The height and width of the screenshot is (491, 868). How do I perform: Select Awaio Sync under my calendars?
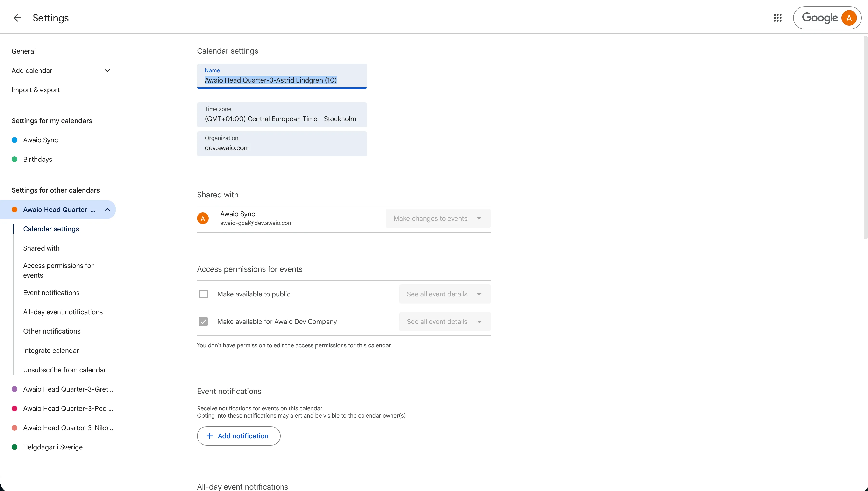41,140
